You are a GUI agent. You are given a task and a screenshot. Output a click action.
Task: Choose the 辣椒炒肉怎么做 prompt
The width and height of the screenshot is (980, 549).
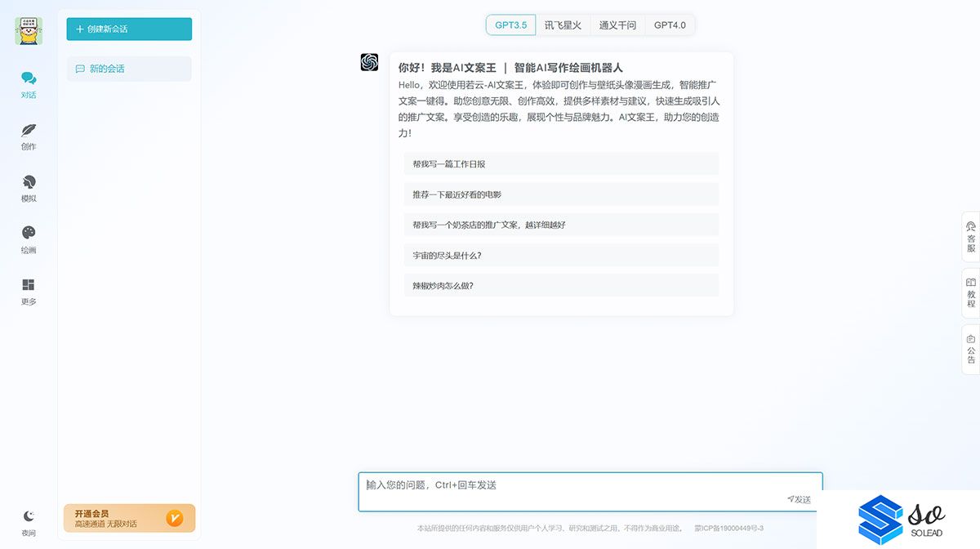[561, 286]
